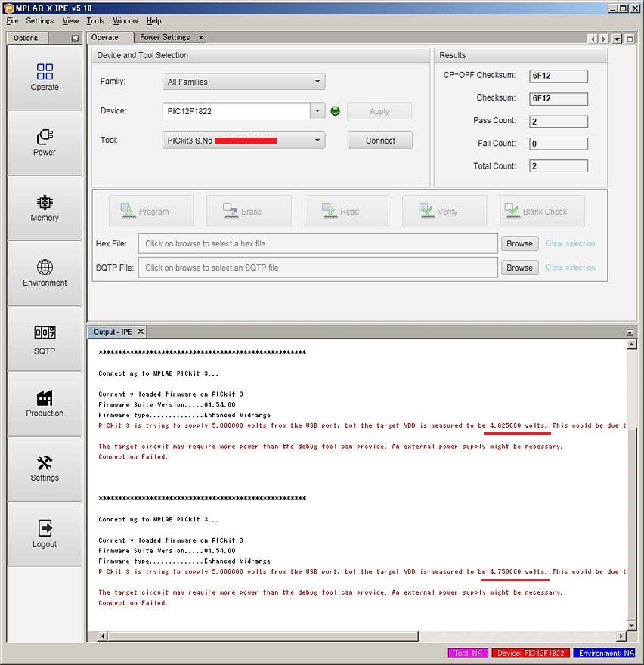The width and height of the screenshot is (644, 665).
Task: Expand the Tool PICkit3 dropdown
Action: point(317,141)
